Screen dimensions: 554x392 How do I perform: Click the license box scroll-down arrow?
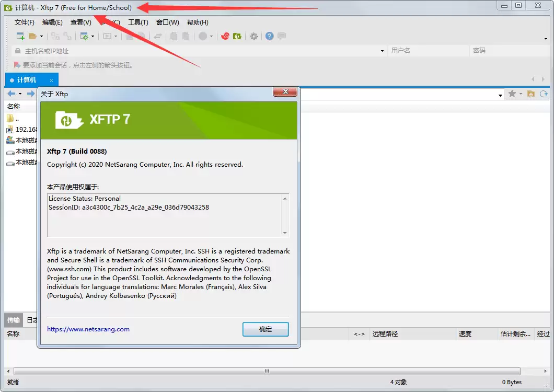click(x=285, y=233)
